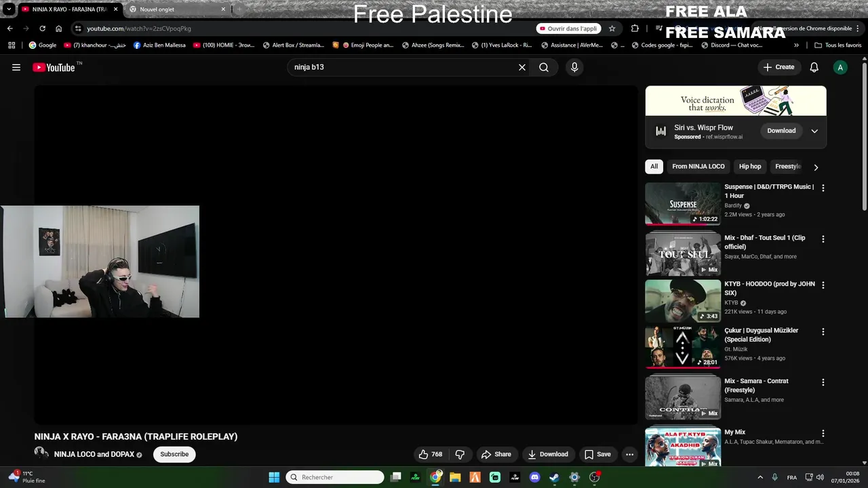Viewport: 868px width, 488px height.
Task: Expand the Wispr Flow ad chevron
Action: pos(814,131)
